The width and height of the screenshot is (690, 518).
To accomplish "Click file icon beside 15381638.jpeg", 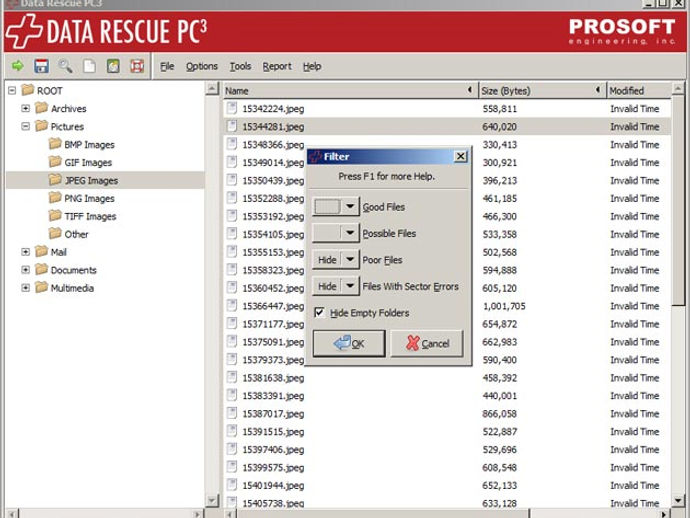I will pyautogui.click(x=231, y=377).
